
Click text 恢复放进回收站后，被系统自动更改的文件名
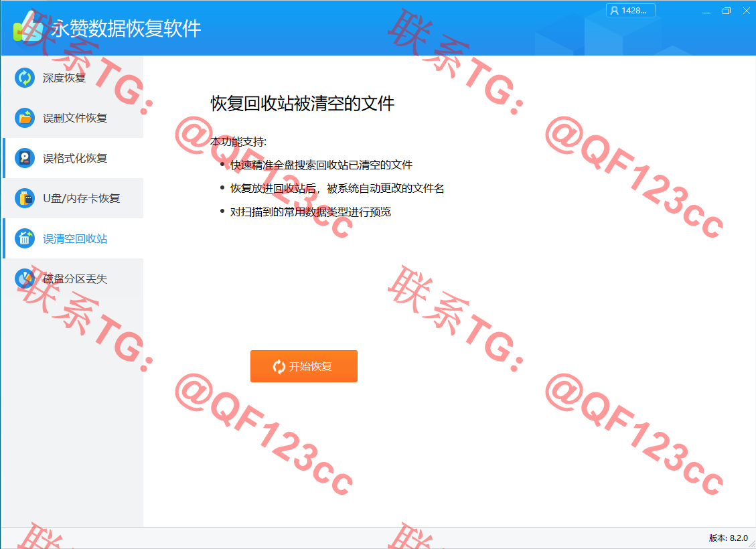[x=337, y=188]
